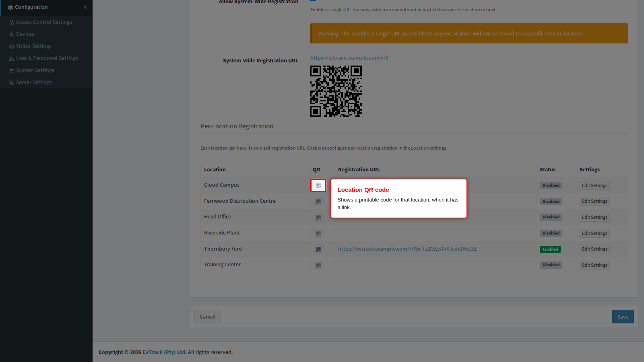Click the system-wide registration QR code image

(336, 91)
